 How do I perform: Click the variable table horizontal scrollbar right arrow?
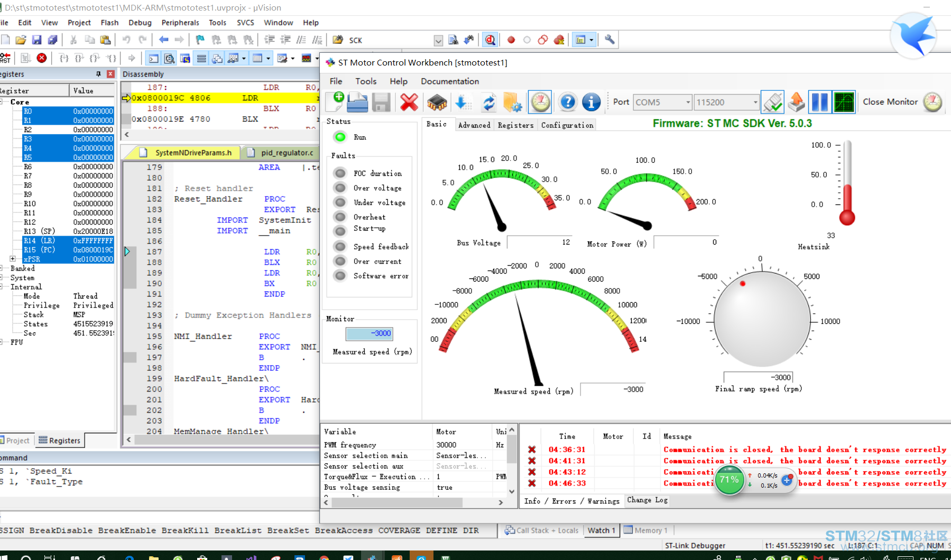pyautogui.click(x=501, y=502)
